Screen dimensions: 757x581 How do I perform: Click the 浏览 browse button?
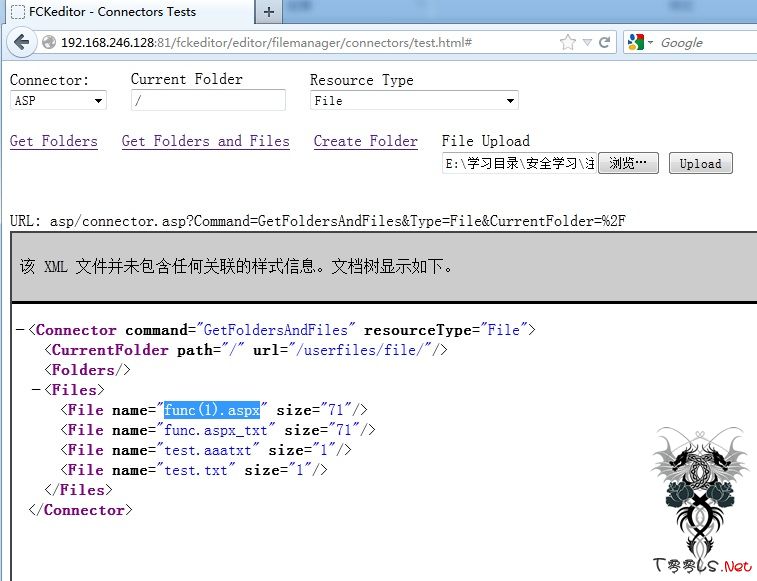[628, 163]
